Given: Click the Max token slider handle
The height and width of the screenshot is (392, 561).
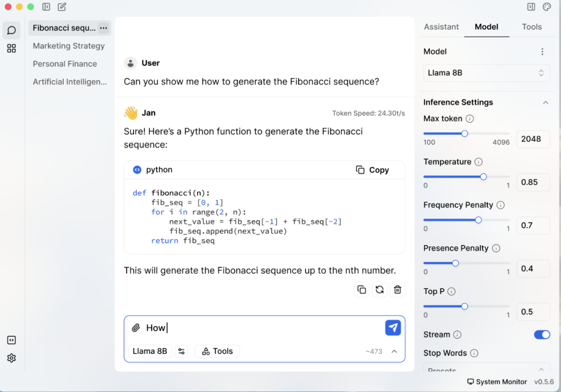Looking at the screenshot, I should tap(464, 133).
